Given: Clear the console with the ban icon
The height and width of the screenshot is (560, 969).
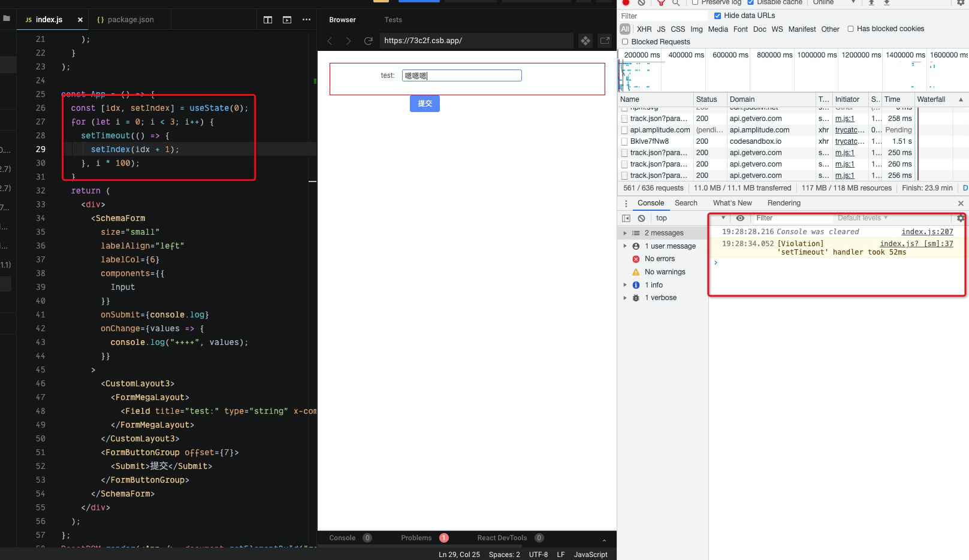Looking at the screenshot, I should click(641, 219).
